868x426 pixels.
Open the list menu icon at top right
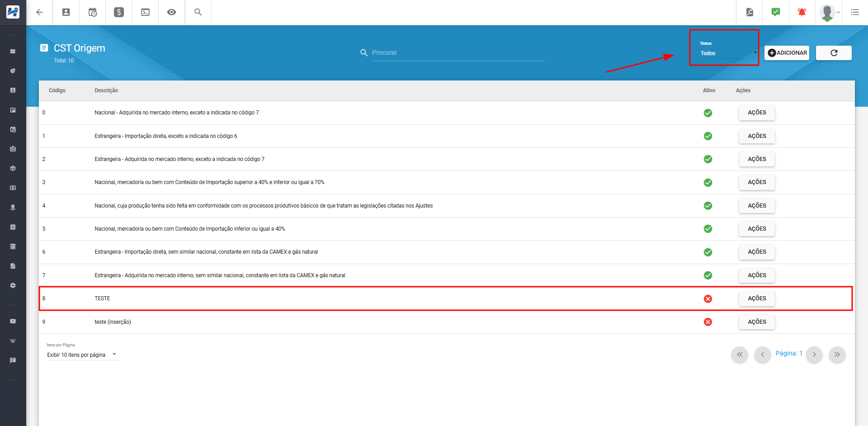pyautogui.click(x=855, y=12)
